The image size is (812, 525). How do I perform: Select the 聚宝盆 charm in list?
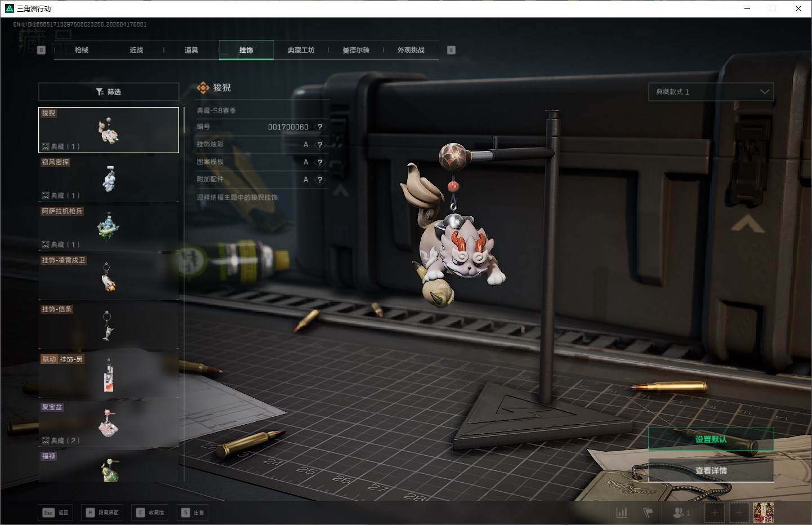(x=108, y=424)
